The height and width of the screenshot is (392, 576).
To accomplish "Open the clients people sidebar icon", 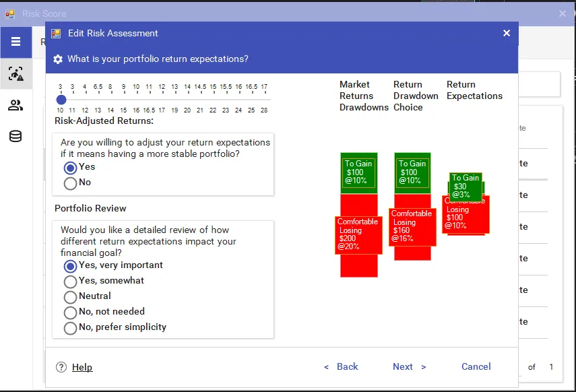I will [x=15, y=106].
